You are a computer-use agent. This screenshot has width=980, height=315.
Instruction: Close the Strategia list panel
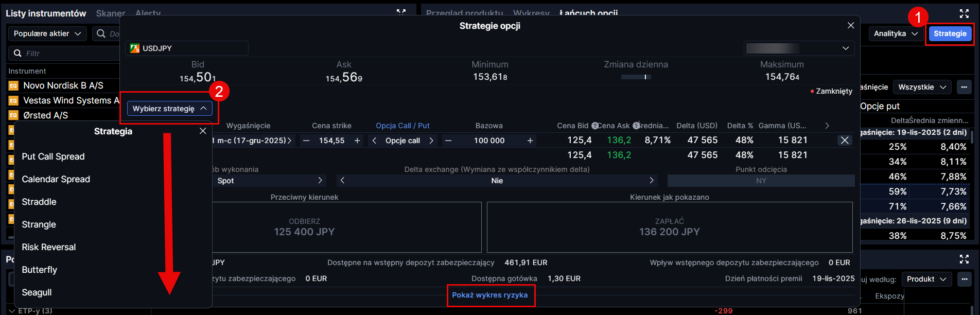click(203, 131)
